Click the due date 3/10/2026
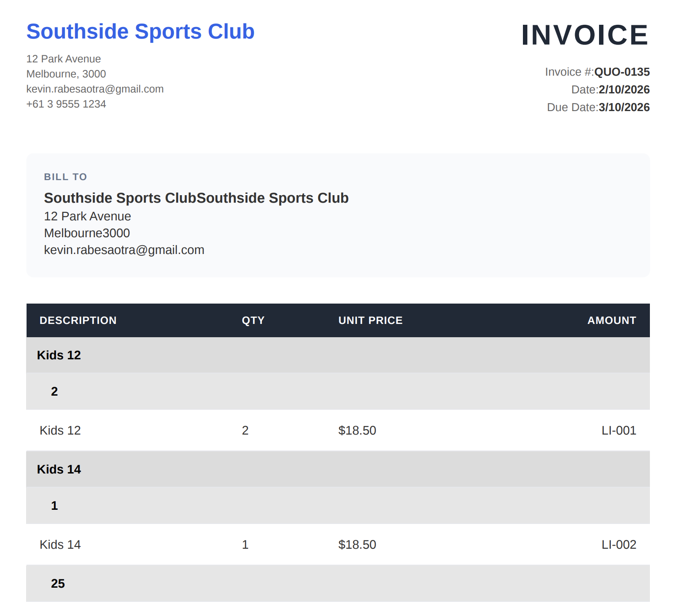The height and width of the screenshot is (616, 676). (x=624, y=108)
